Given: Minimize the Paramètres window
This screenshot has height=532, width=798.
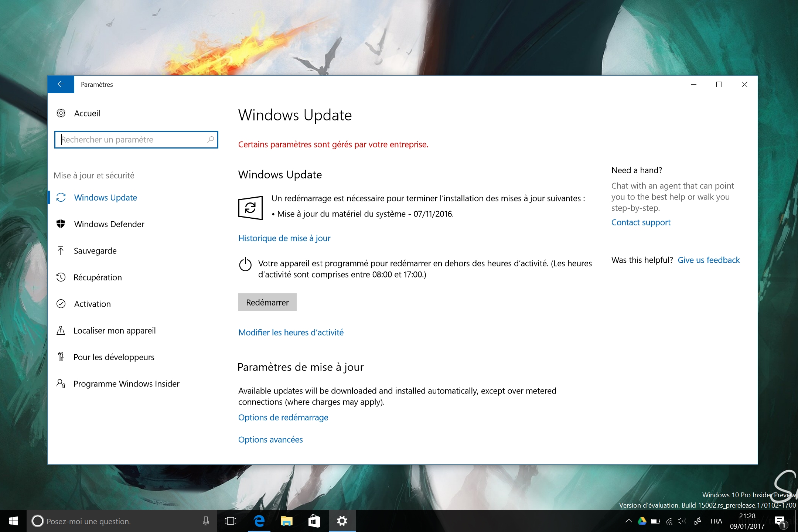Looking at the screenshot, I should (x=693, y=85).
